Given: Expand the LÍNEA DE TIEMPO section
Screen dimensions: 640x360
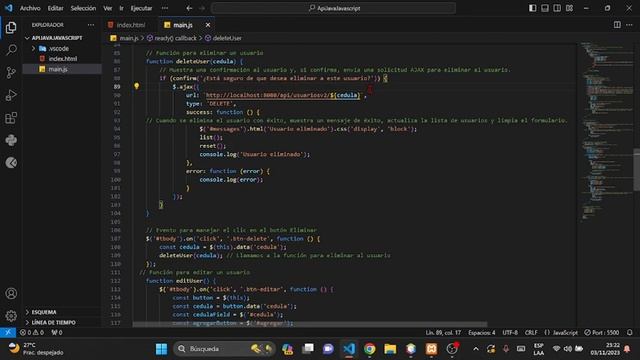Looking at the screenshot, I should point(53,322).
